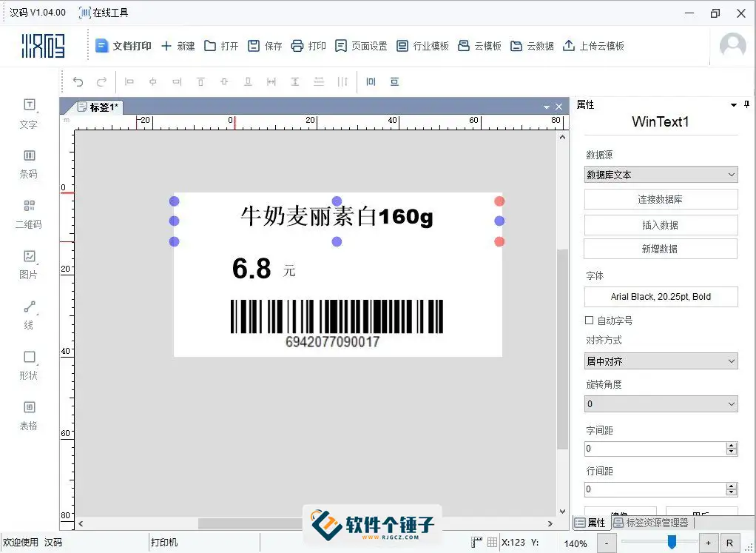
Task: Click the same width icon
Action: [271, 81]
